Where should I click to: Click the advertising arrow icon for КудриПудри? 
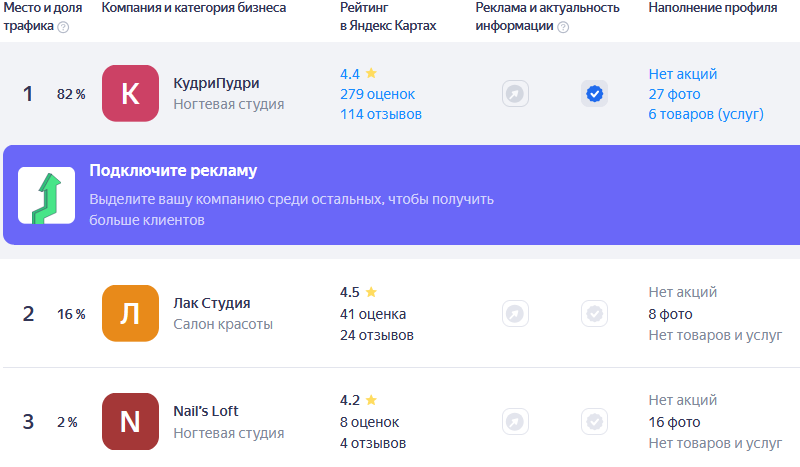click(515, 94)
